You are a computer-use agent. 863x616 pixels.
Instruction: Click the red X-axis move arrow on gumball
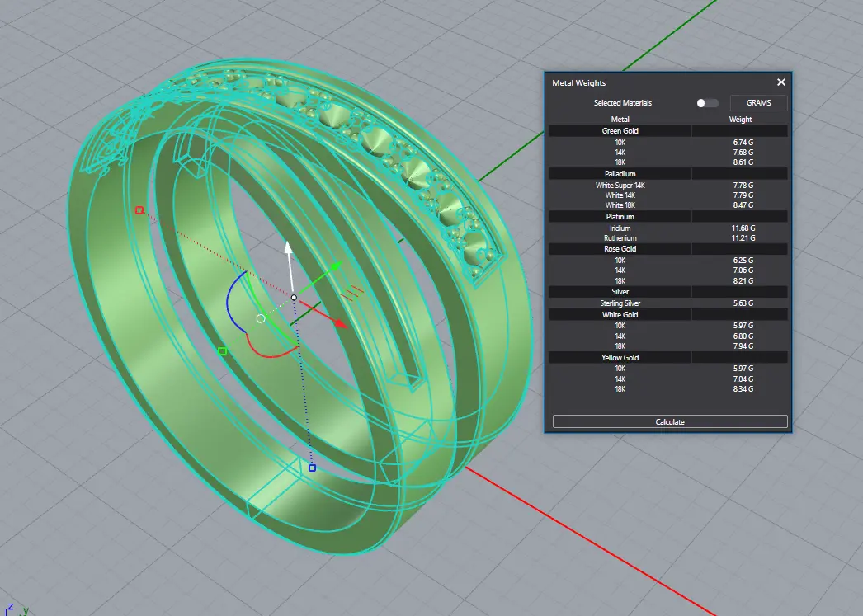tap(338, 322)
